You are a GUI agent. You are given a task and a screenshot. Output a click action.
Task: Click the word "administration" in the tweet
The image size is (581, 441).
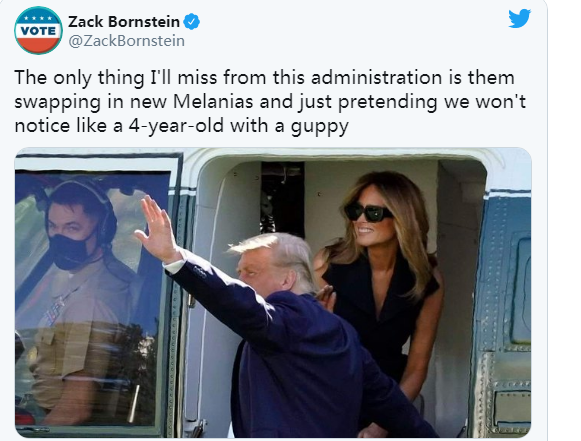(376, 78)
